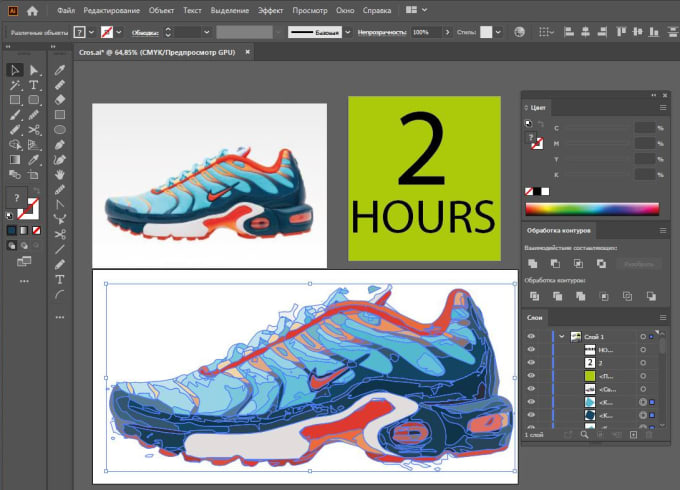This screenshot has height=490, width=680.
Task: Pick a color from spectrum bar
Action: (x=592, y=209)
